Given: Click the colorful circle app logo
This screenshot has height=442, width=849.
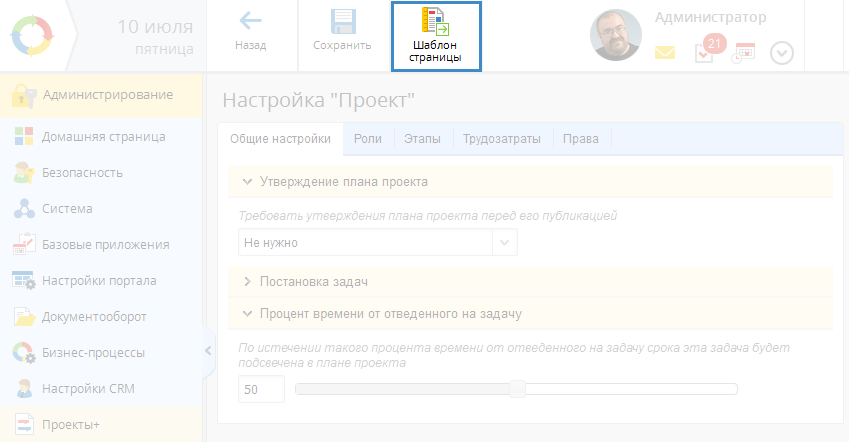Looking at the screenshot, I should click(x=35, y=36).
